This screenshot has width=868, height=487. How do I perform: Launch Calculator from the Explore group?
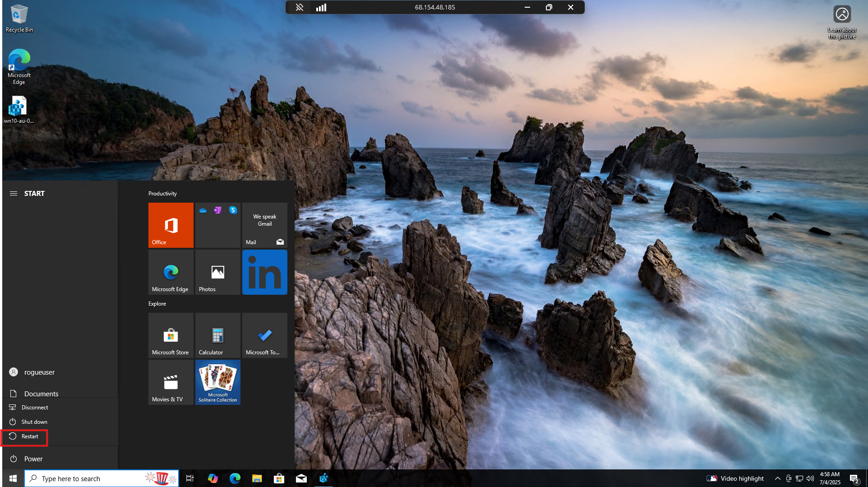tap(217, 335)
